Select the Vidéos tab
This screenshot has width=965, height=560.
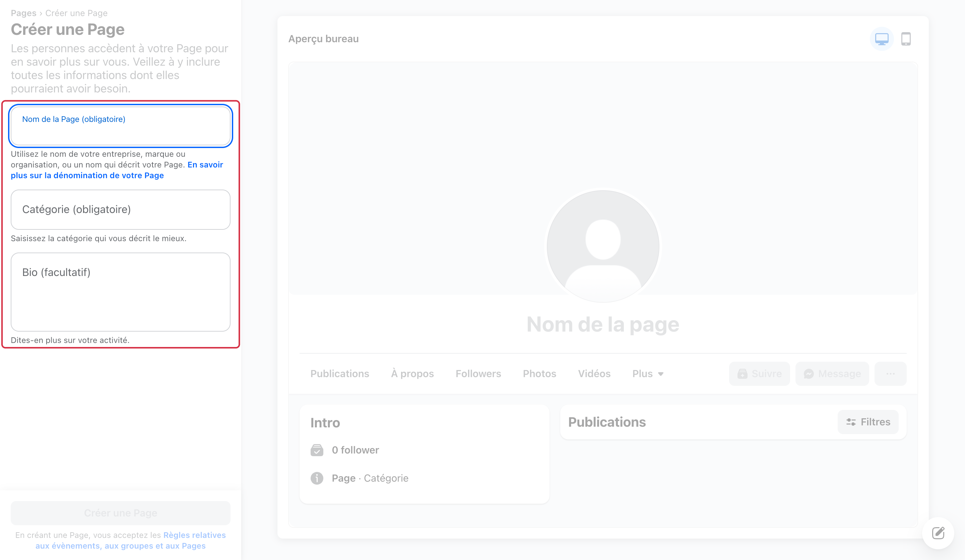[x=594, y=373]
